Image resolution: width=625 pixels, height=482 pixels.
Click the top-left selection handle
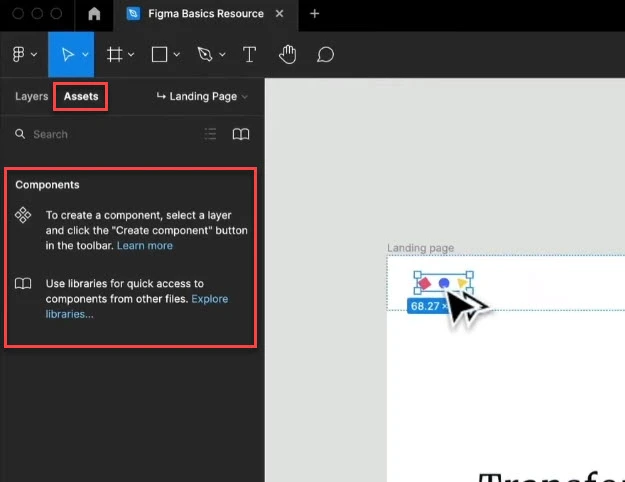pyautogui.click(x=417, y=275)
